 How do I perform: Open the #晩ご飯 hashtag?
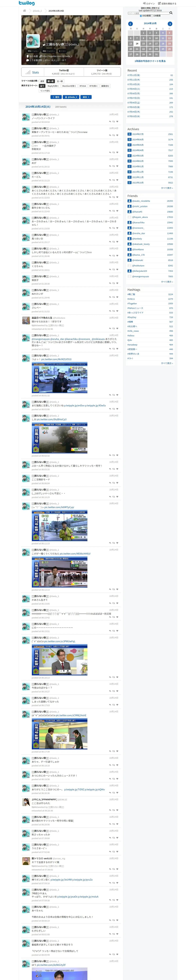[131, 294]
